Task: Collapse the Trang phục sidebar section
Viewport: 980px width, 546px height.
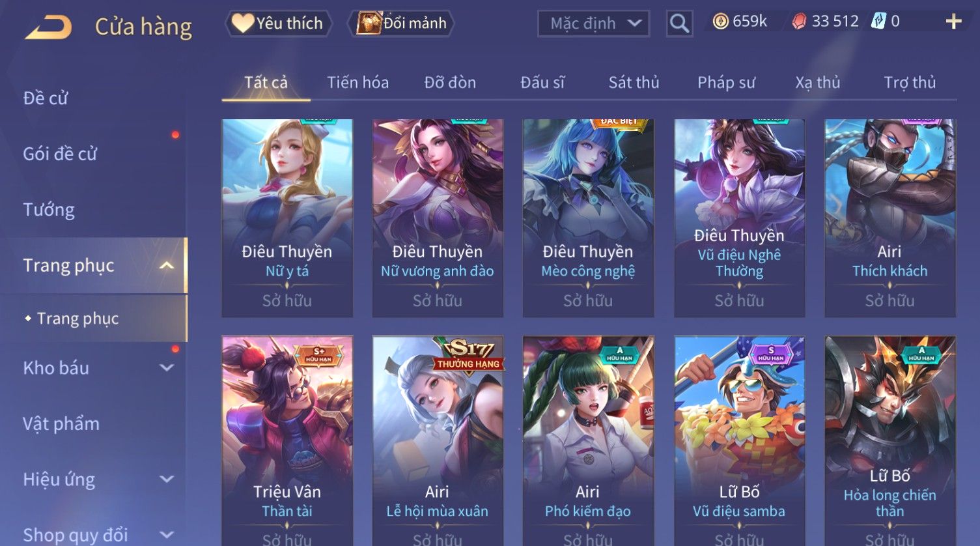Action: (x=167, y=265)
